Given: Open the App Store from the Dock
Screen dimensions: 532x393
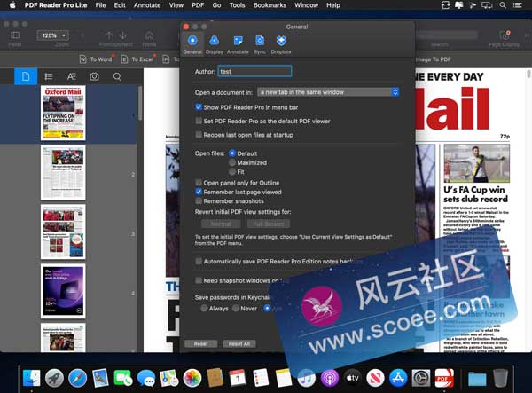Looking at the screenshot, I should pos(398,378).
